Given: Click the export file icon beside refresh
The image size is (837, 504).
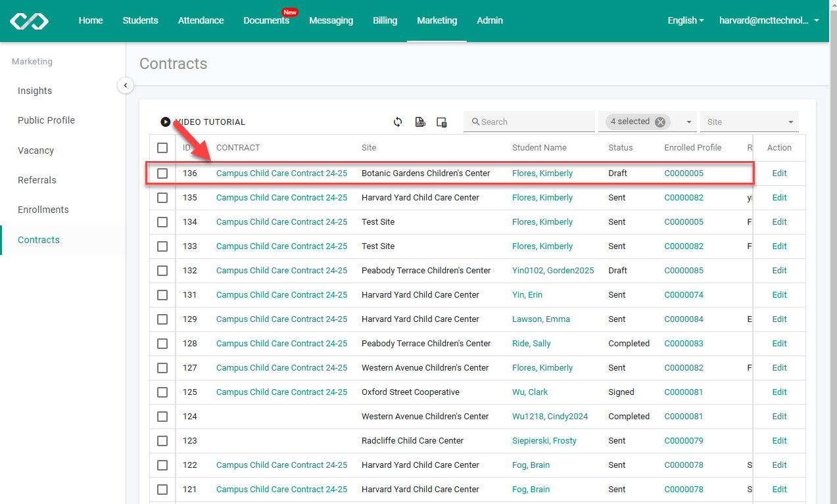Looking at the screenshot, I should coord(420,122).
